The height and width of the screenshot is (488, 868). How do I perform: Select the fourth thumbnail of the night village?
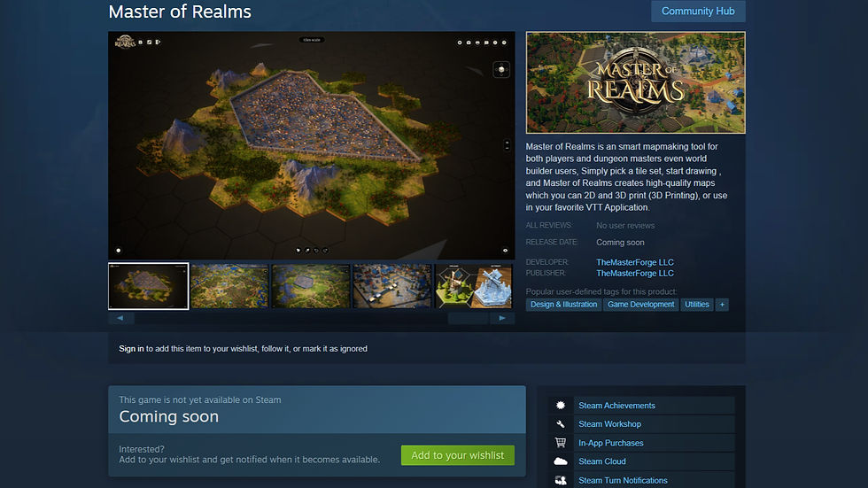pos(391,286)
